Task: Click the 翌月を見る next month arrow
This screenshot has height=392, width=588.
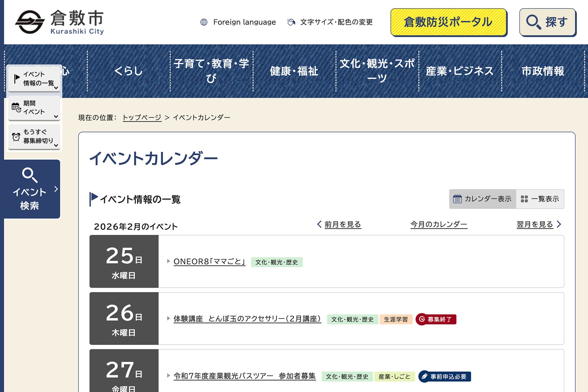Action: click(x=559, y=224)
